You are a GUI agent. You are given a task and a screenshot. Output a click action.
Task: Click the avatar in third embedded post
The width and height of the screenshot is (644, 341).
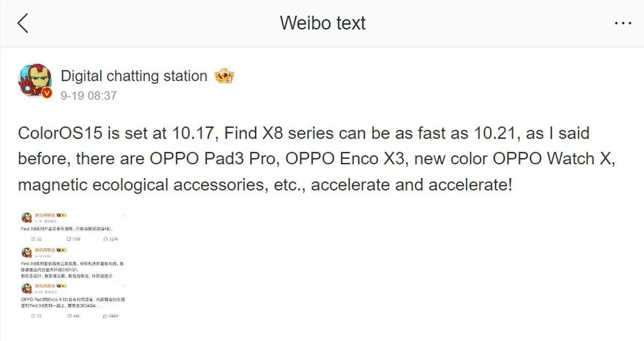click(x=26, y=289)
